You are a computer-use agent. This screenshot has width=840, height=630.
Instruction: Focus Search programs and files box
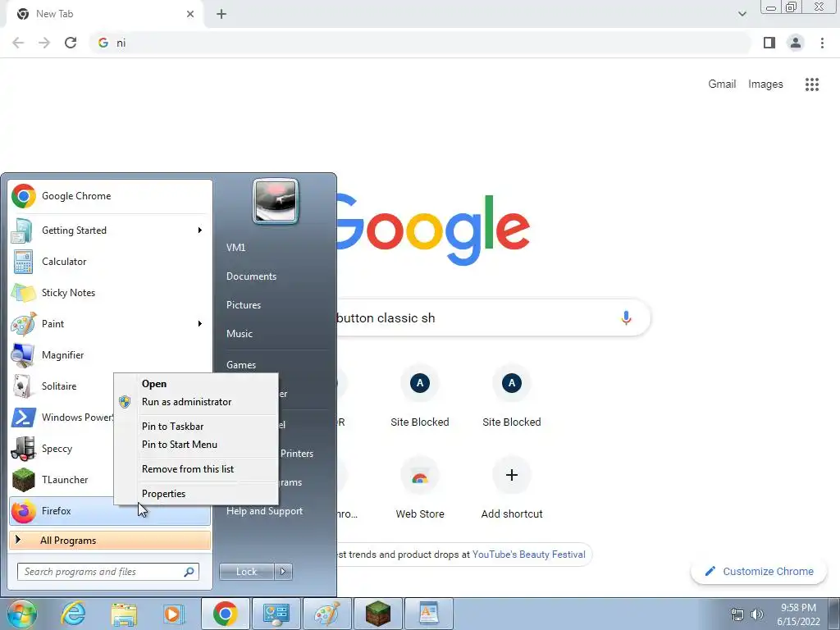pos(108,572)
